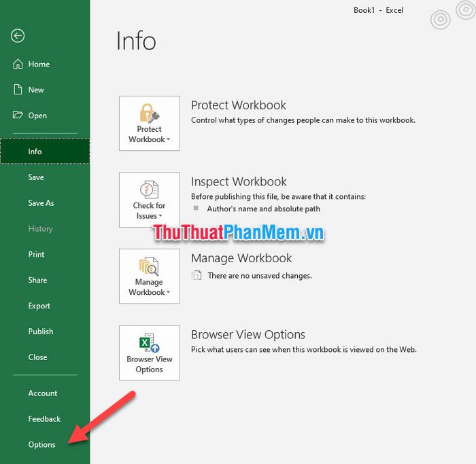Click the Manage Workbook magnifier icon
Image resolution: width=476 pixels, height=464 pixels.
point(149,266)
